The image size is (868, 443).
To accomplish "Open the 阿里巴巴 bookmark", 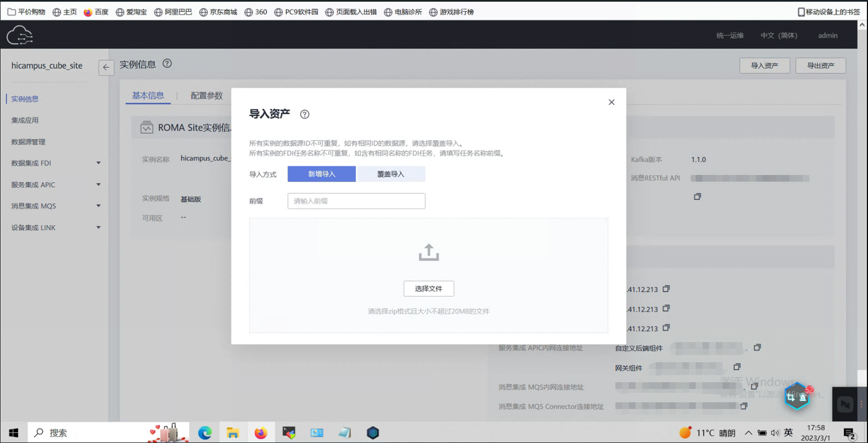I will (173, 12).
